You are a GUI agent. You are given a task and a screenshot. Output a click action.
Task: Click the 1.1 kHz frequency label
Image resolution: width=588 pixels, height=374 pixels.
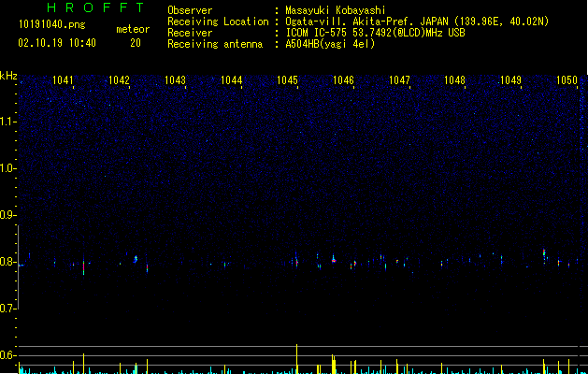click(x=8, y=122)
